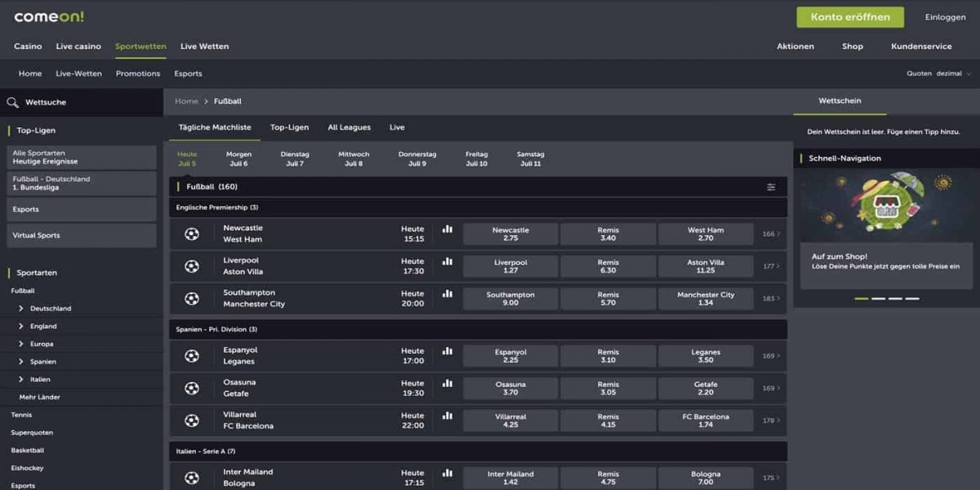
Task: Select last carousel indicator in Schnell-Navigation
Action: (x=912, y=299)
